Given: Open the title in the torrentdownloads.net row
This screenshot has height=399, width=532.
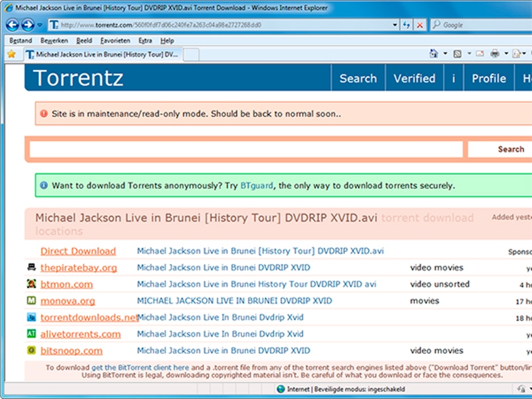Looking at the screenshot, I should pos(220,318).
